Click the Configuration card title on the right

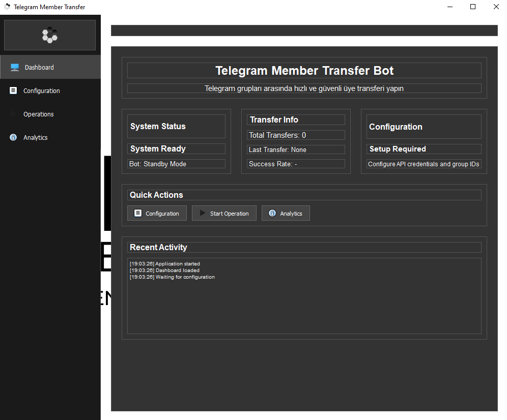click(396, 127)
